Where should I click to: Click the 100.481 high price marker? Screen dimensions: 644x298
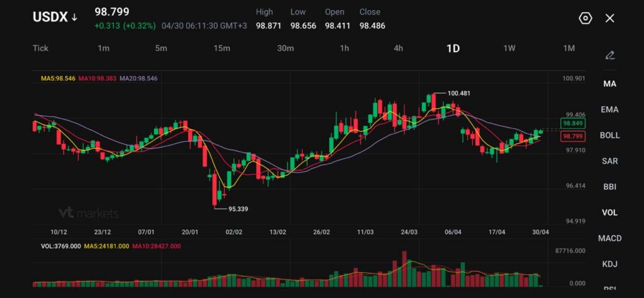pyautogui.click(x=458, y=93)
